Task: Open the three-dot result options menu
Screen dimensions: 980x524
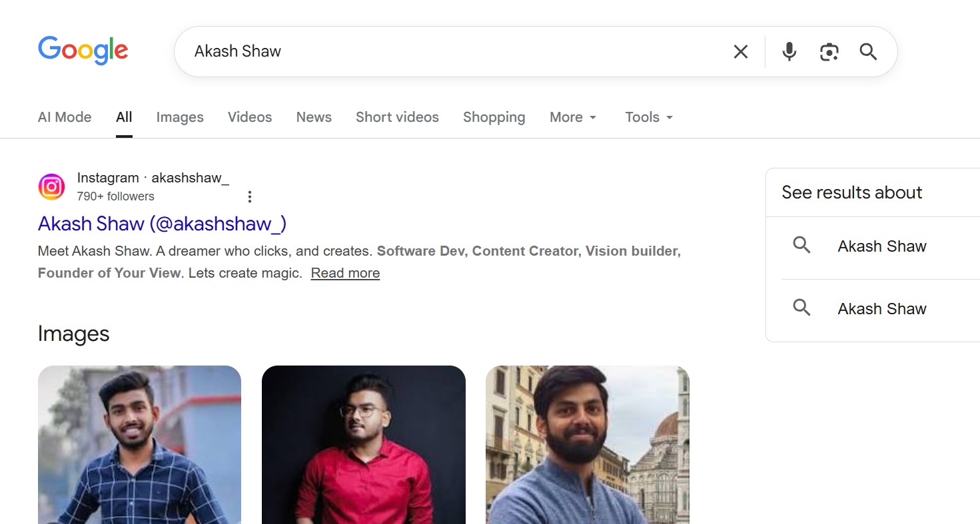Action: [x=249, y=196]
